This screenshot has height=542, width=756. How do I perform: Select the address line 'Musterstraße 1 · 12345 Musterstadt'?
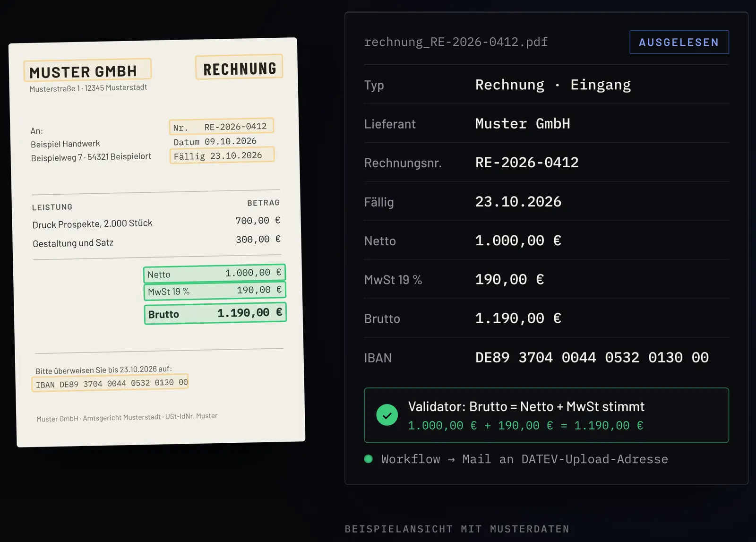tap(88, 88)
